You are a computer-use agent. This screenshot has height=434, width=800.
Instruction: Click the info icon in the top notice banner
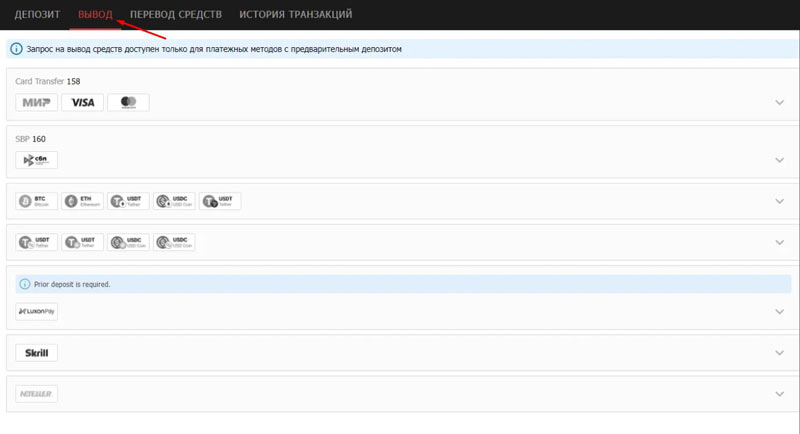[16, 49]
